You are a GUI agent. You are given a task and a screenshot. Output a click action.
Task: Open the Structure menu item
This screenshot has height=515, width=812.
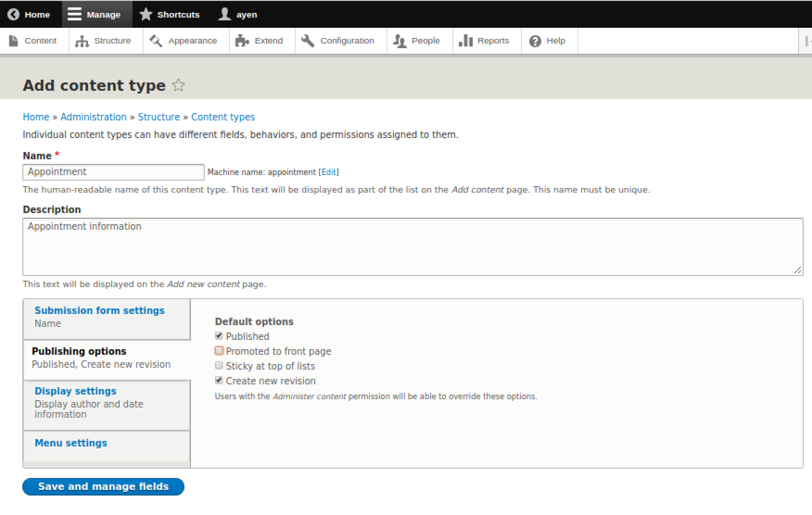coord(106,41)
